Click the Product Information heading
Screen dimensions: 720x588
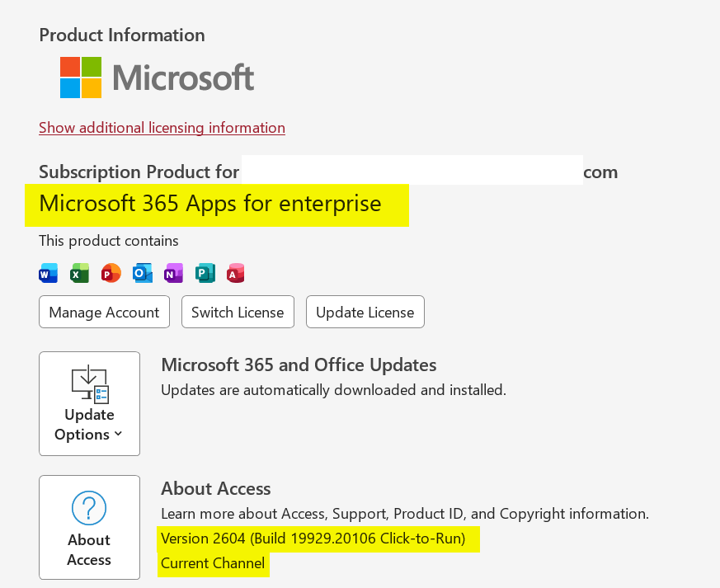[x=122, y=35]
